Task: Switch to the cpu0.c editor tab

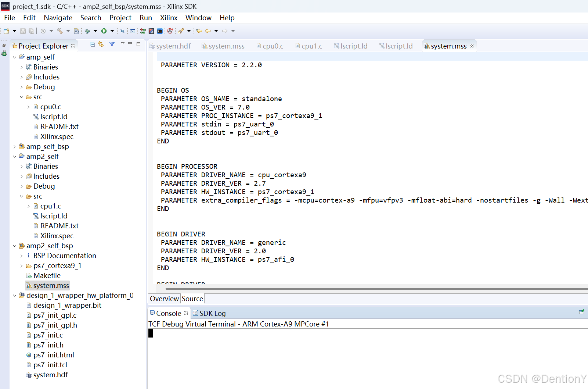Action: tap(270, 46)
